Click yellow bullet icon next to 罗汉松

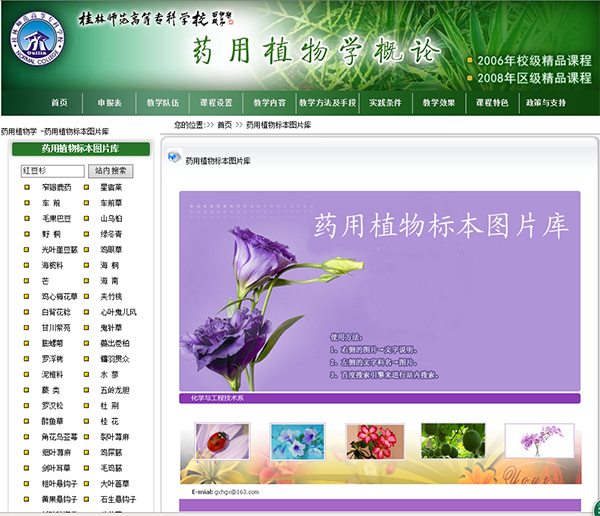24,406
